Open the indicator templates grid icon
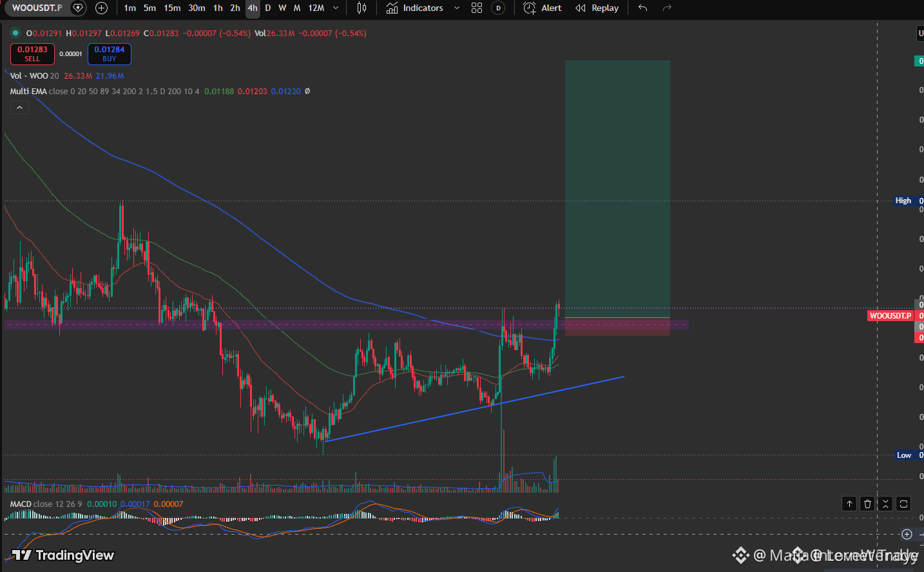 pos(477,8)
